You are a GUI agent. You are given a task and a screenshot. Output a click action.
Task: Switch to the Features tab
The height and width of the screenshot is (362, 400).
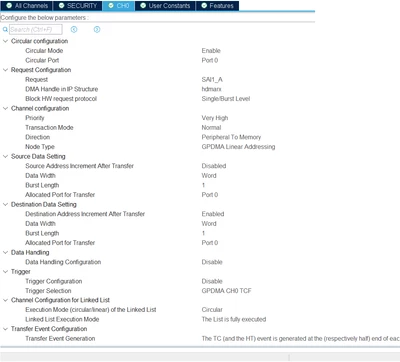pyautogui.click(x=217, y=6)
